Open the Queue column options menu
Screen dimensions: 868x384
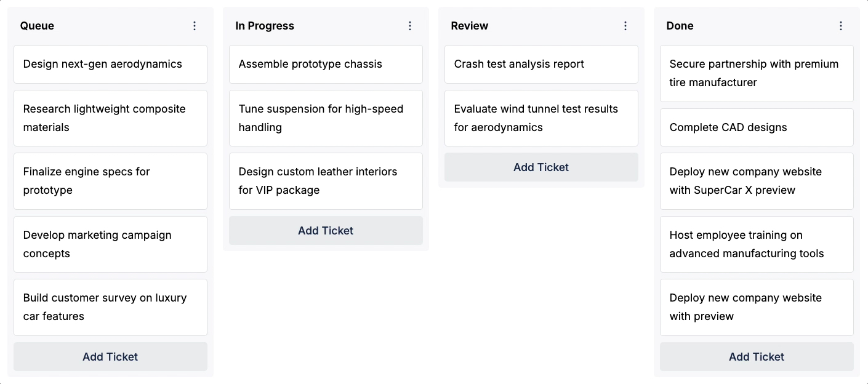point(195,26)
